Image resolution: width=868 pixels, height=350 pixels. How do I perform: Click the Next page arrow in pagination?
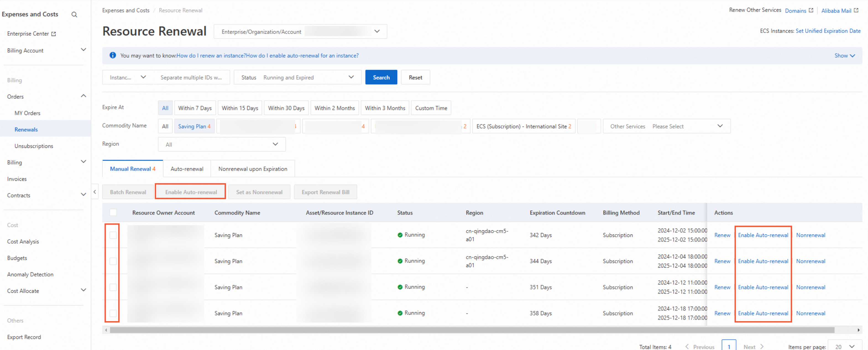(762, 346)
